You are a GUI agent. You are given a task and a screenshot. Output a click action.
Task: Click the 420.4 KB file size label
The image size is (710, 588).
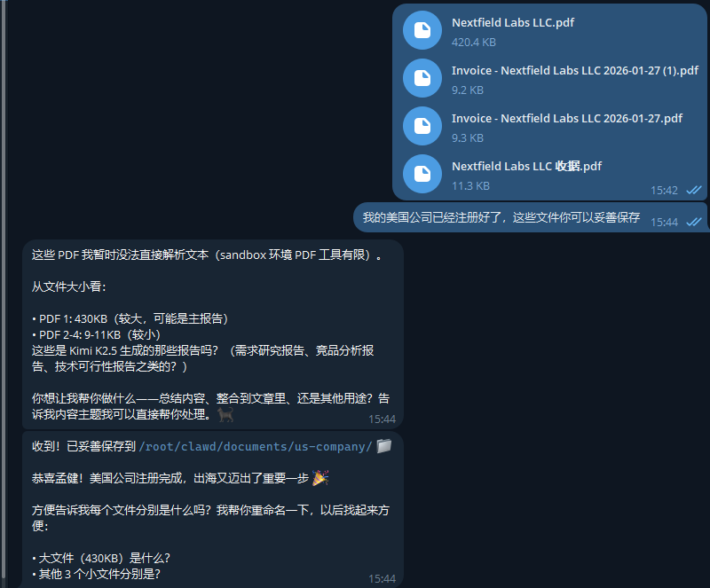tap(474, 42)
